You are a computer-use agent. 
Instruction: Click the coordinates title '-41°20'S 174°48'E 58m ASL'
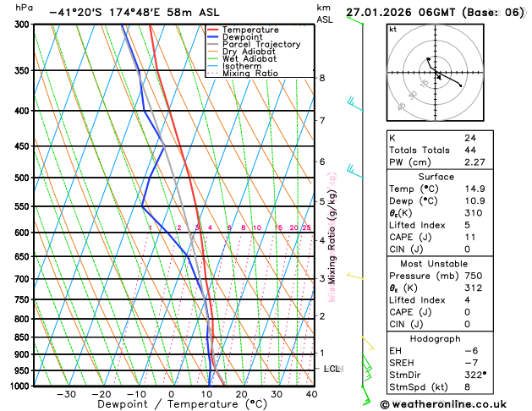[134, 13]
